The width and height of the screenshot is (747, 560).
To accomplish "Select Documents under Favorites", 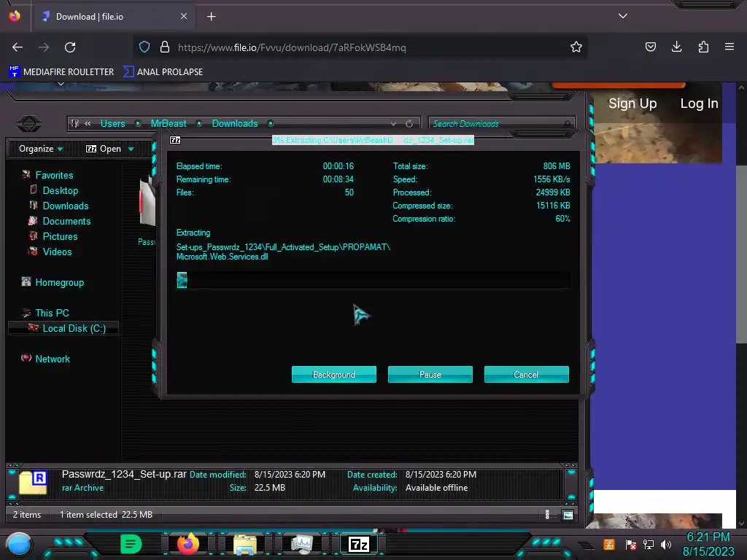I will click(66, 221).
